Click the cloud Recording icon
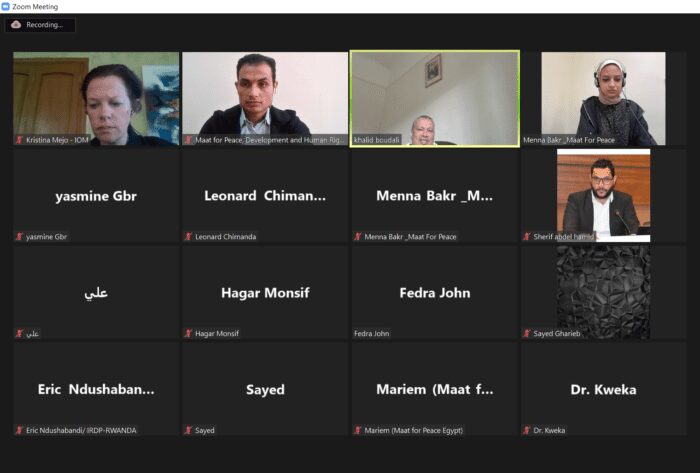 point(16,25)
